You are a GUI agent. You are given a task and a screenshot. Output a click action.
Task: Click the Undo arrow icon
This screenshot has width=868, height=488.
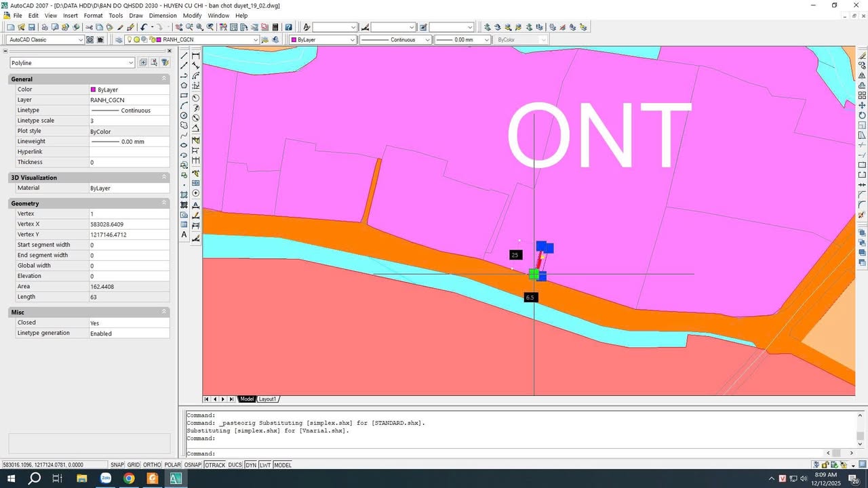pyautogui.click(x=144, y=27)
